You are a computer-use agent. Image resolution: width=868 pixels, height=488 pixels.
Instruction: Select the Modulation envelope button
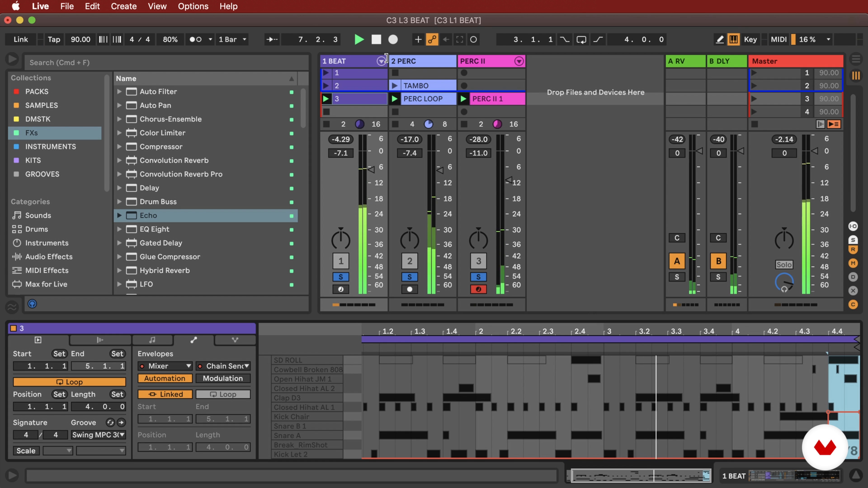223,378
